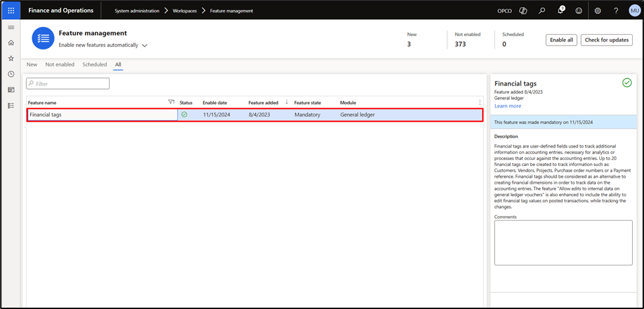This screenshot has width=644, height=309.
Task: Open MU user account avatar
Action: click(x=635, y=11)
